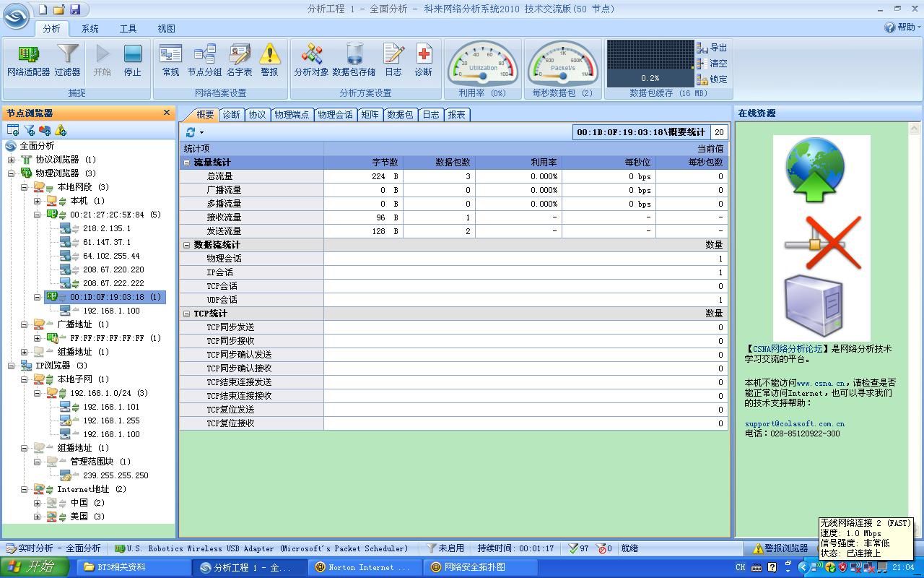This screenshot has height=578, width=924.
Task: Switch to the 协议 tab
Action: [257, 114]
